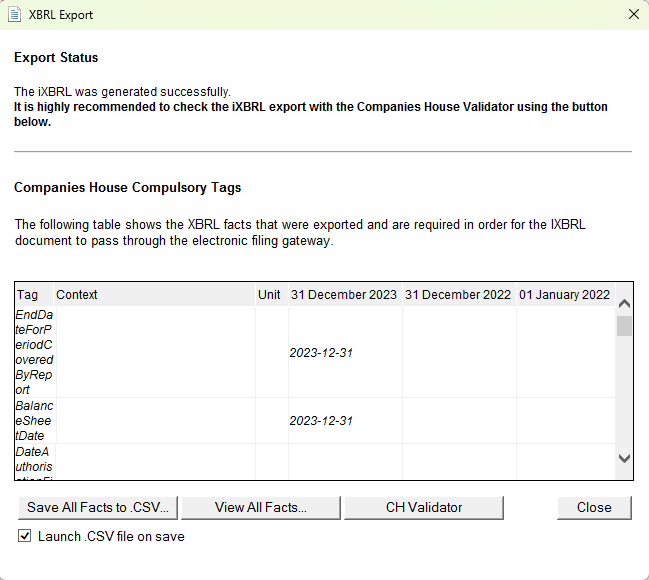The width and height of the screenshot is (649, 580).
Task: Select the 01 January 2022 column header
Action: 565,295
